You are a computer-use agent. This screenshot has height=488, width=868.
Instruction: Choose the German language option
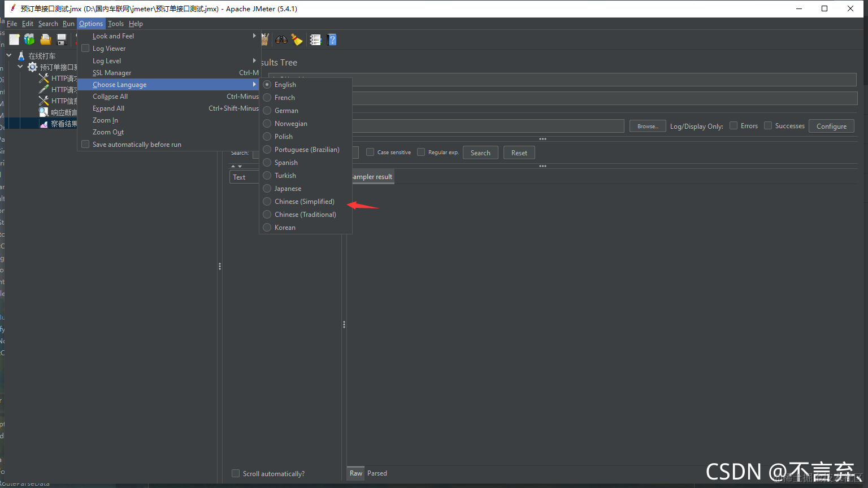(x=306, y=111)
